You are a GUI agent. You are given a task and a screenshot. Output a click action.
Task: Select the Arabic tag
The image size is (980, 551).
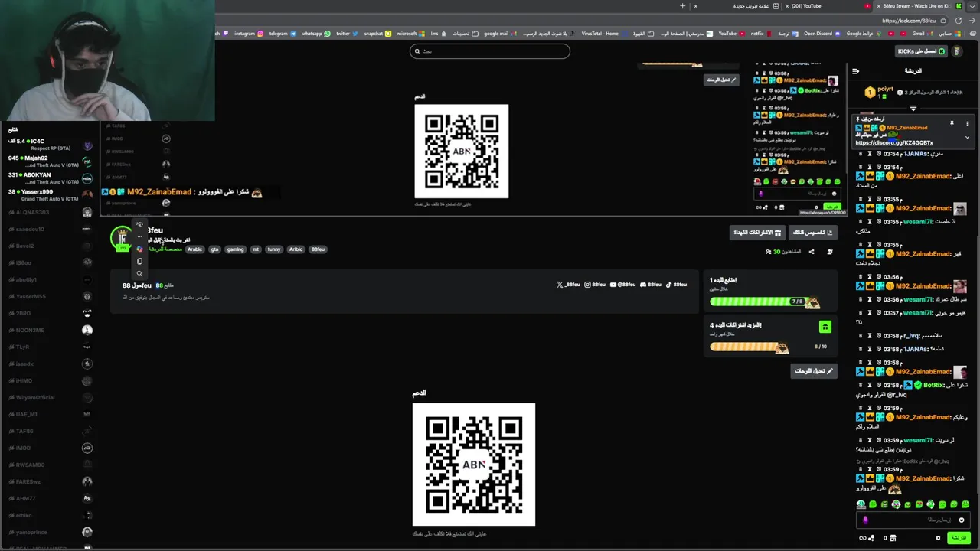[x=194, y=249]
